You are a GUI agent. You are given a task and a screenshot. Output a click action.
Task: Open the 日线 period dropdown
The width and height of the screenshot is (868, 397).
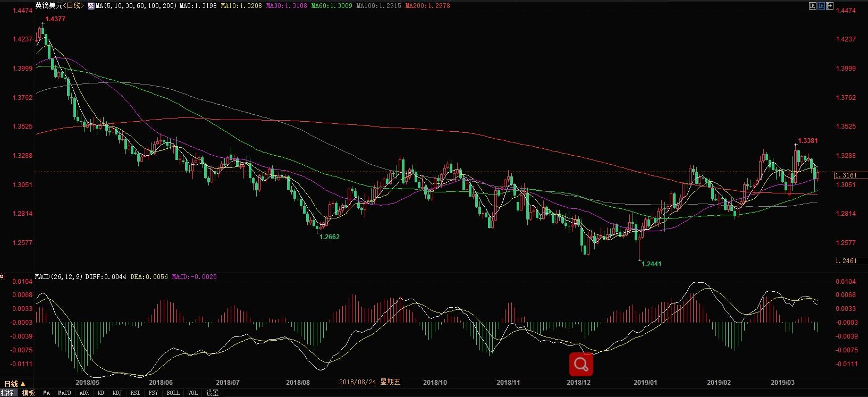14,384
